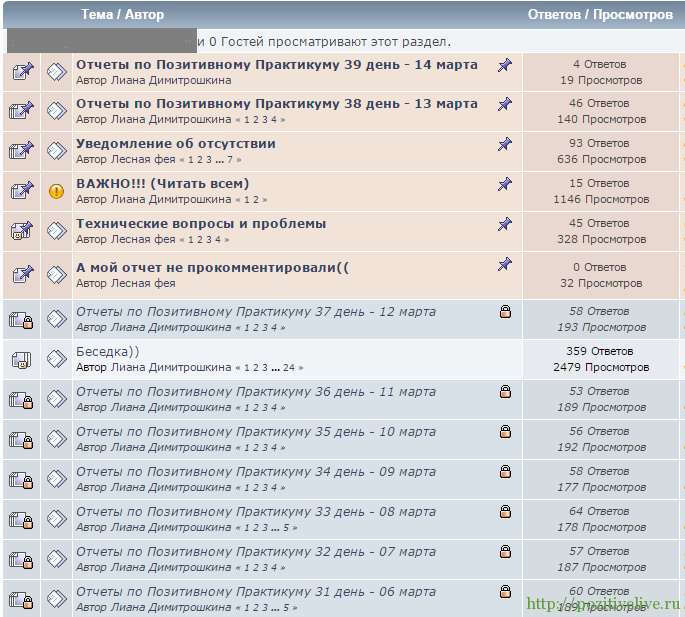Click the exclamation icon next to "ВАЖНО!!!"
The width and height of the screenshot is (685, 617).
tap(57, 191)
